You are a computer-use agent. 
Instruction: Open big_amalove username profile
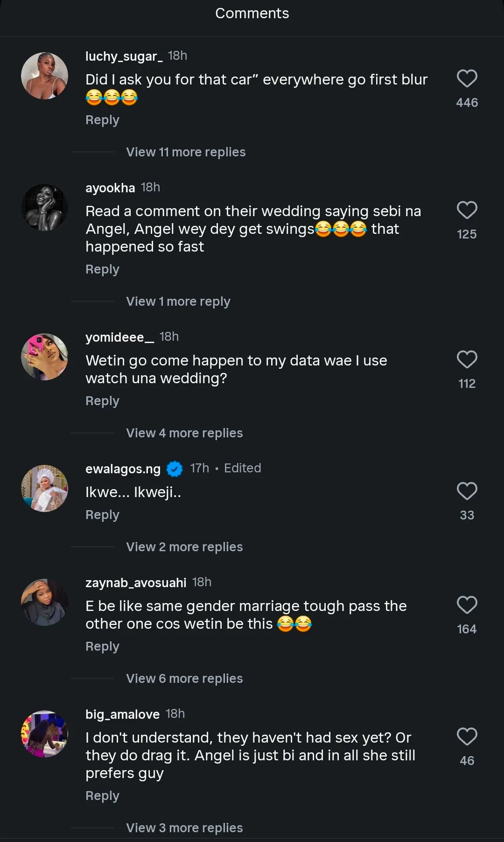[x=122, y=715]
